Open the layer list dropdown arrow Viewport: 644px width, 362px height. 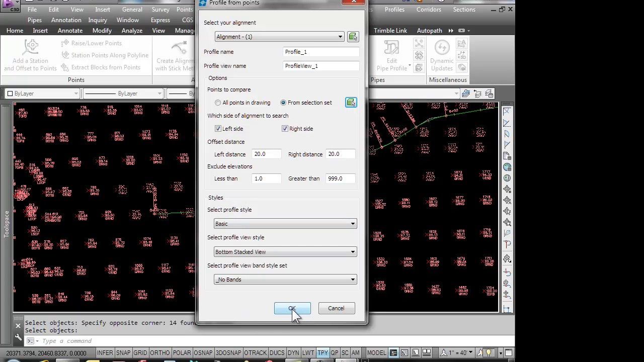point(456,94)
